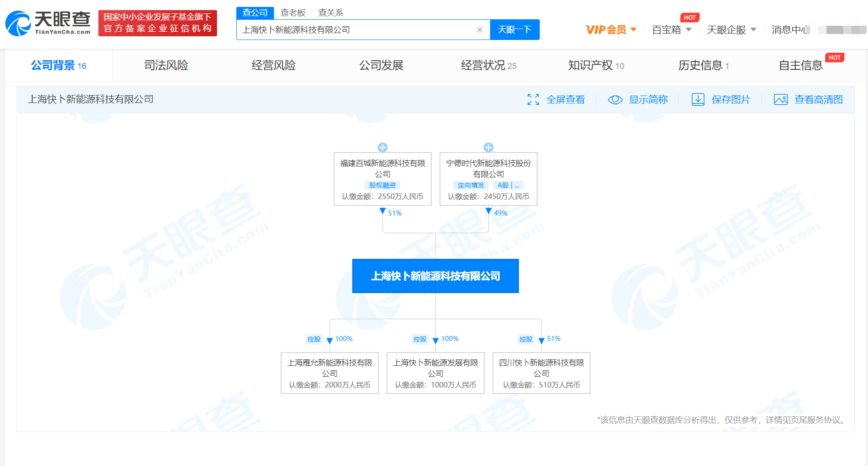Click the A股 tag on 宁德时代 node
The image size is (868, 466).
pos(508,185)
